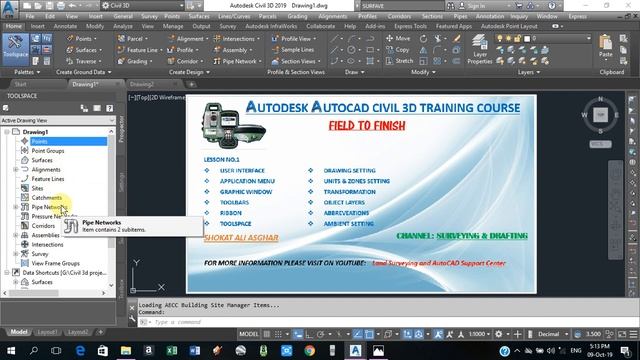
Task: Switch to the Analyze ribbon tab
Action: pos(123,26)
